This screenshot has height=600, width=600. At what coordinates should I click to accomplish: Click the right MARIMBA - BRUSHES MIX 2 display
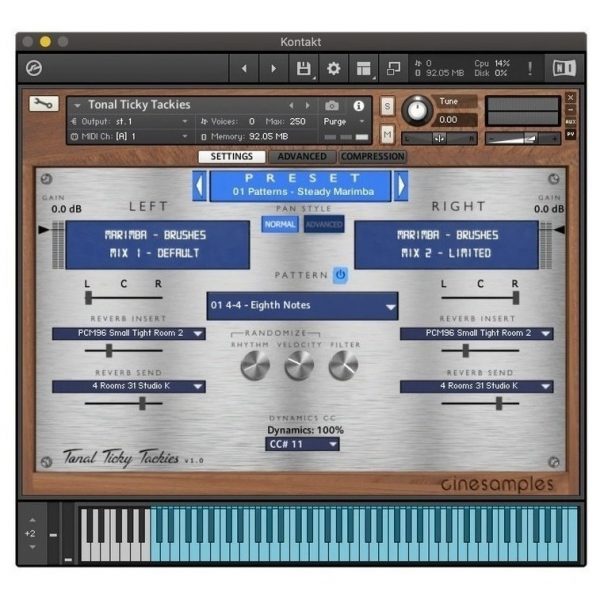pos(447,245)
